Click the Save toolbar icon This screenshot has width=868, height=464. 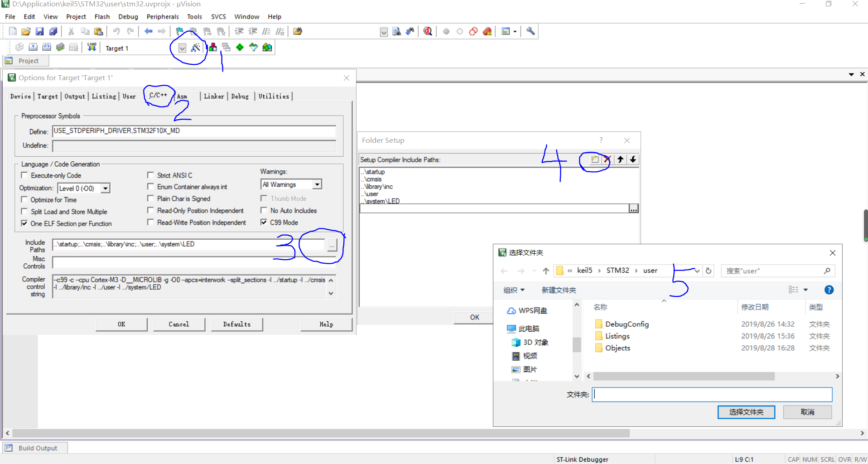pos(40,31)
